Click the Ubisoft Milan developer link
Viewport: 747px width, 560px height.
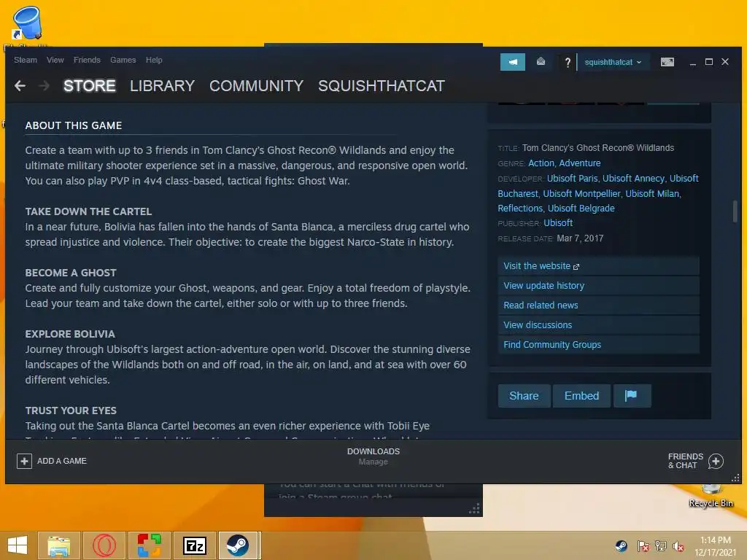pyautogui.click(x=652, y=193)
